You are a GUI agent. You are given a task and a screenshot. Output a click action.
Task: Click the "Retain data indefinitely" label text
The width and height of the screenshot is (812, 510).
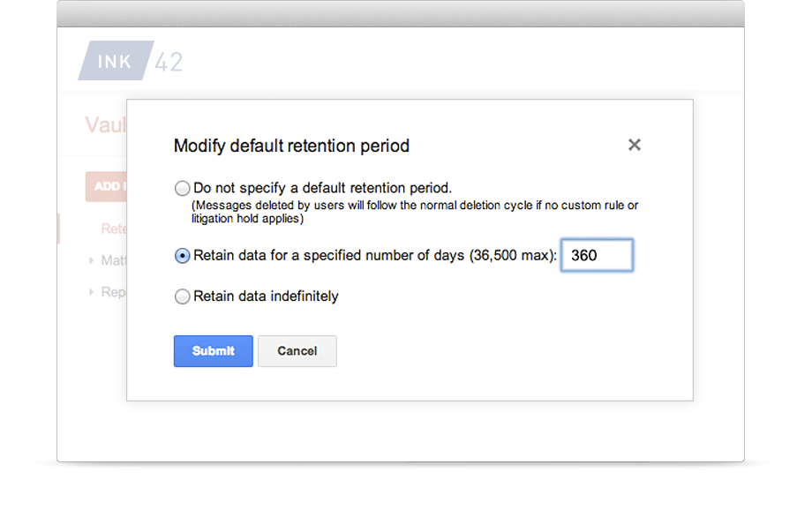click(266, 296)
